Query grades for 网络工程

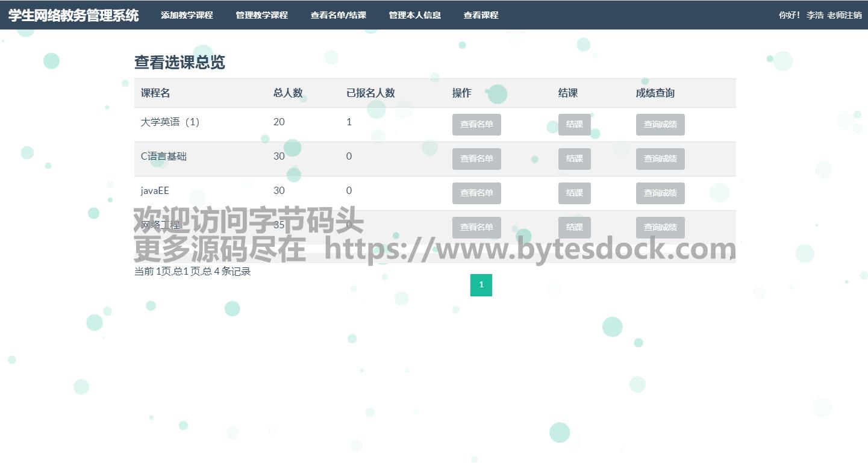coord(660,228)
